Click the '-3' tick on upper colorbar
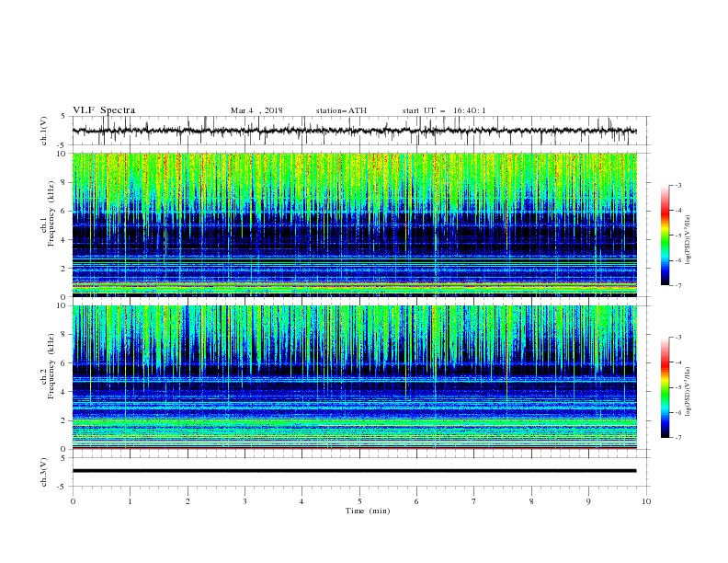This screenshot has height=563, width=728. (x=677, y=185)
